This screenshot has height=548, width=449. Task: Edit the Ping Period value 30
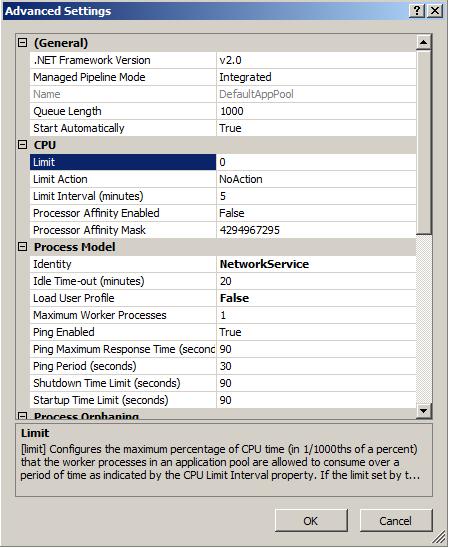[x=316, y=366]
